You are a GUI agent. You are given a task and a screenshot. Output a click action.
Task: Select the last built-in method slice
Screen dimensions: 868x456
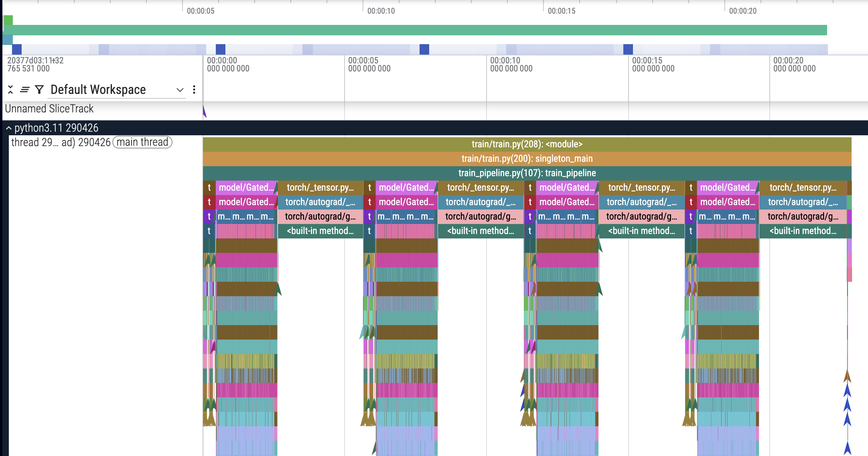click(x=802, y=231)
